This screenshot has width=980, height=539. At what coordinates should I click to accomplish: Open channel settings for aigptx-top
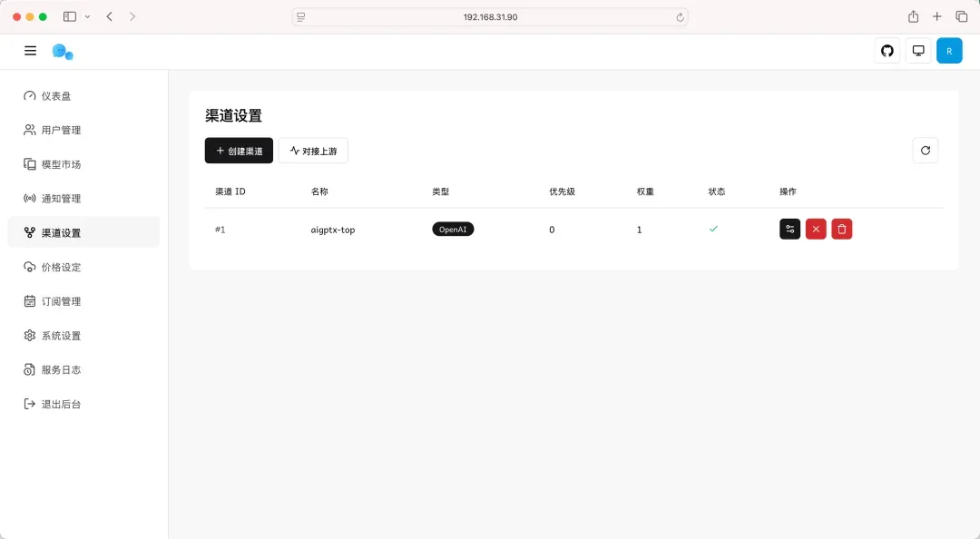[789, 230]
